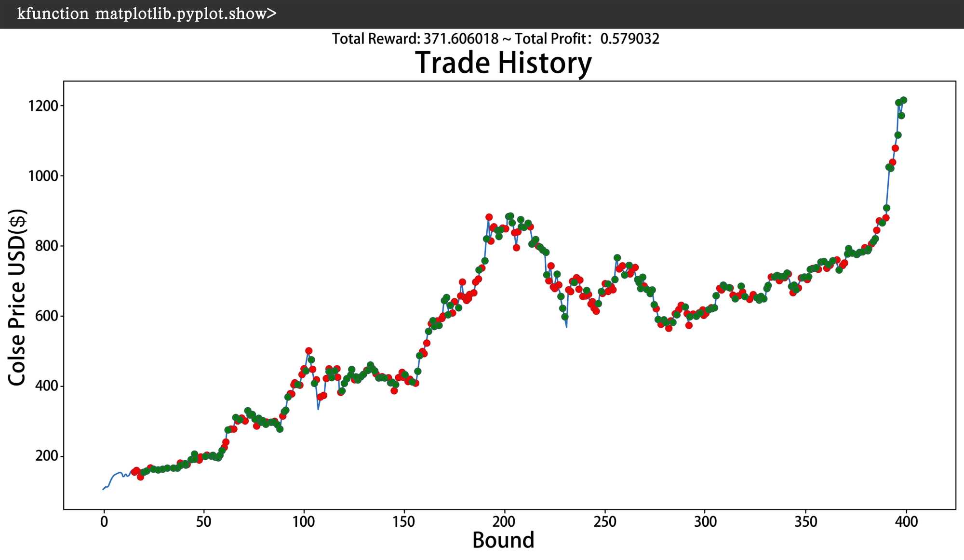The height and width of the screenshot is (560, 964).
Task: Click the x-axis tick label 400
Action: [906, 521]
